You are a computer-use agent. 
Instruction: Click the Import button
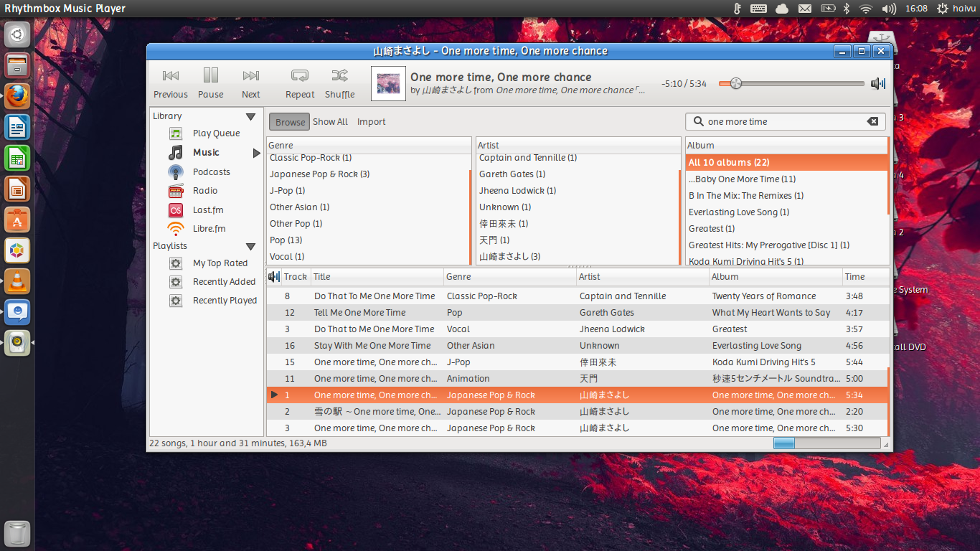(372, 122)
